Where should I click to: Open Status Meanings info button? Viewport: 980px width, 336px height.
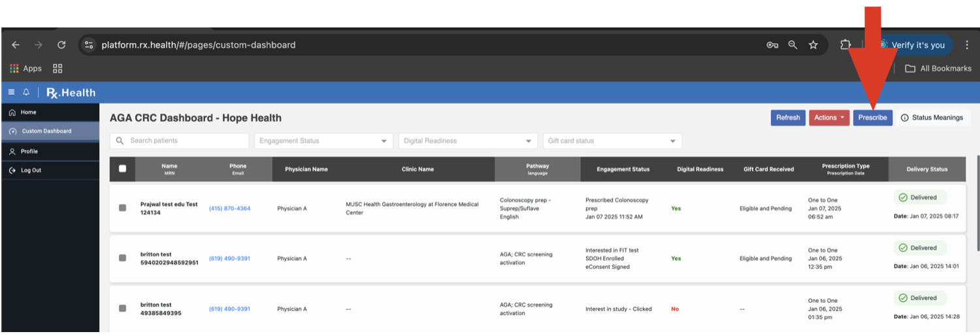(x=932, y=118)
